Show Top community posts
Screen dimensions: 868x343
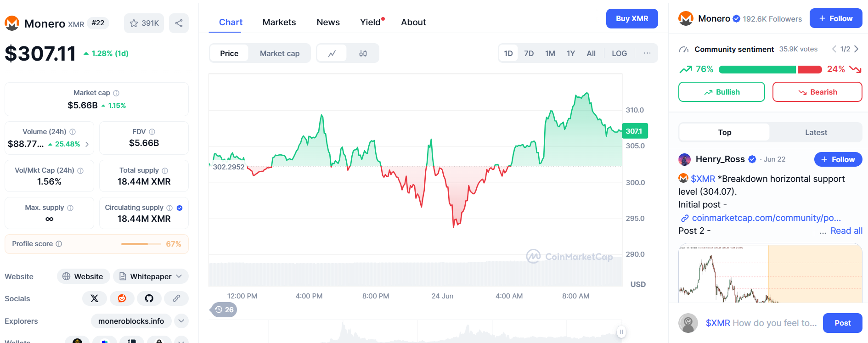coord(724,132)
